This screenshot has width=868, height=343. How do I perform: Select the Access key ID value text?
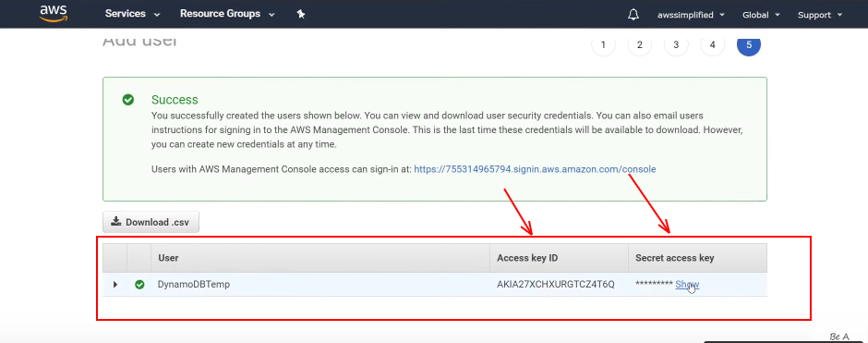pyautogui.click(x=556, y=284)
